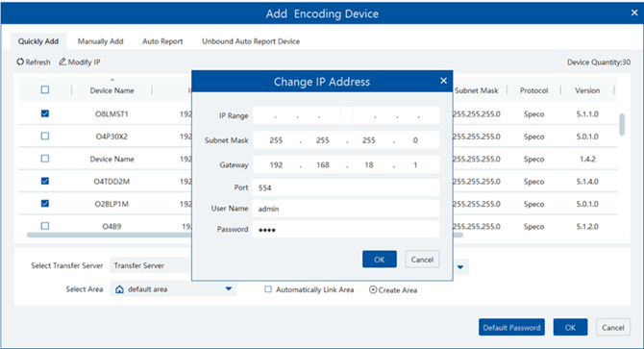
Task: Click the Device Name column sort arrow
Action: point(112,80)
